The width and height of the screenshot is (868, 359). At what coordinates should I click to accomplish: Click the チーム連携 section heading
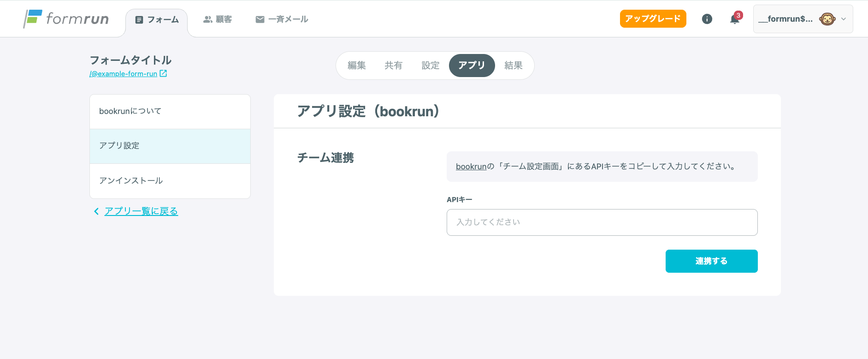point(325,158)
